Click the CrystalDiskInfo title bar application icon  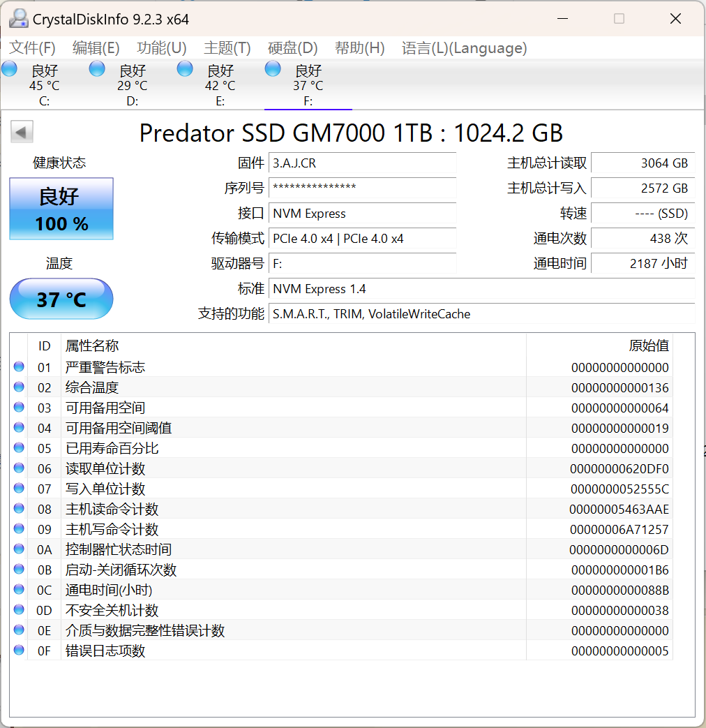pos(19,18)
